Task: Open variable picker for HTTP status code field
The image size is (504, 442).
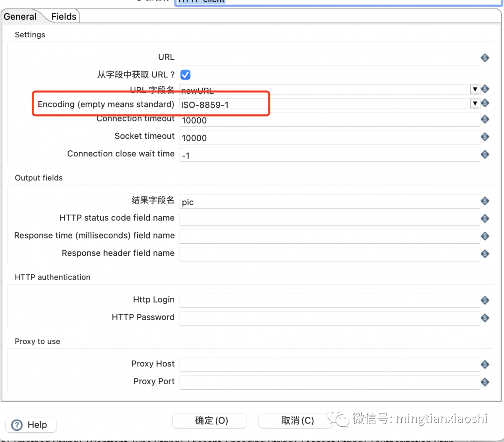Action: [x=485, y=218]
